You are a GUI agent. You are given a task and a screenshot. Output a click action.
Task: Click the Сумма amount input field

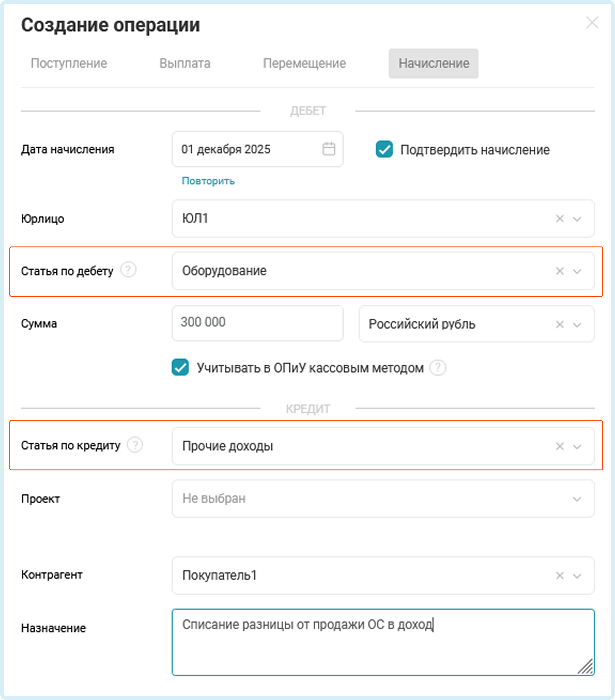(258, 323)
